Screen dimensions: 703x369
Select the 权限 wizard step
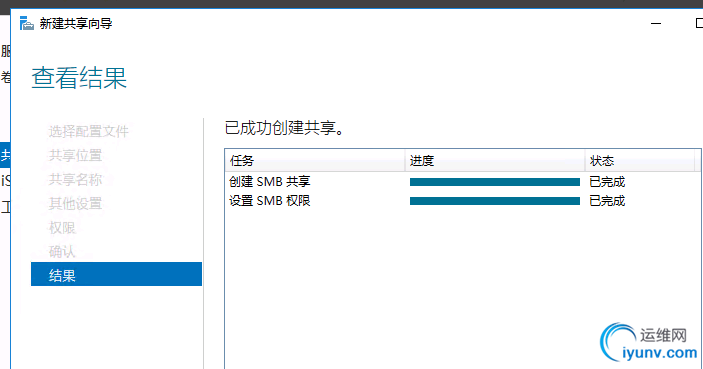(x=62, y=228)
